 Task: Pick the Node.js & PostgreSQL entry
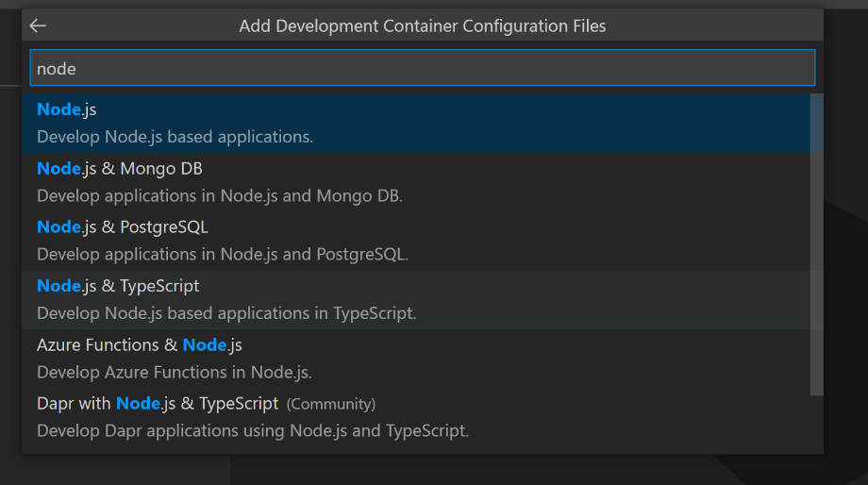click(123, 226)
